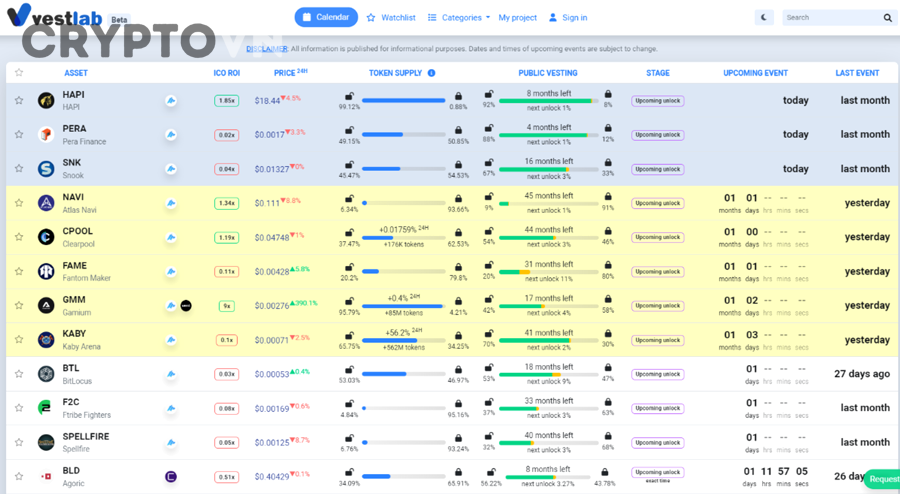Sort by STAGE column header
Screen dimensions: 900x494
(658, 73)
